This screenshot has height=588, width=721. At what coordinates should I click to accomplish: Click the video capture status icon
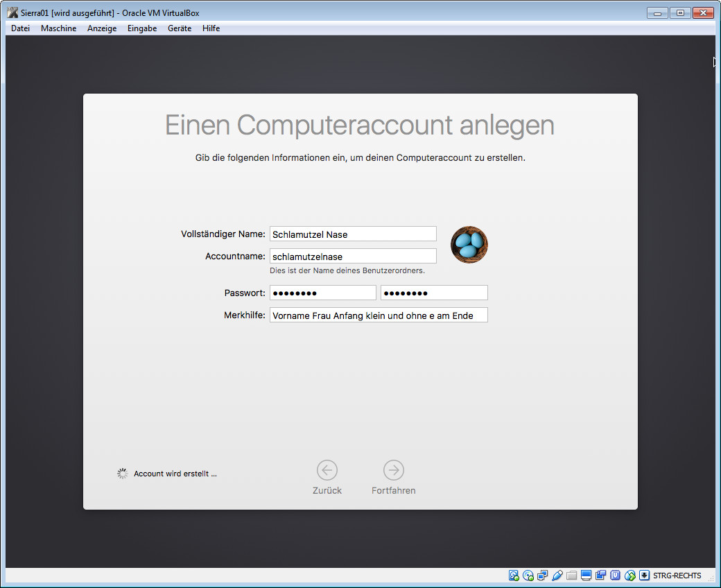tap(601, 576)
